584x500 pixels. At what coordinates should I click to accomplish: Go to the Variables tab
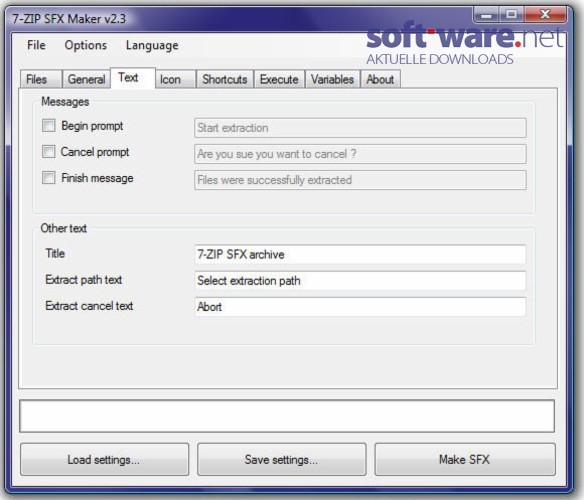(333, 79)
